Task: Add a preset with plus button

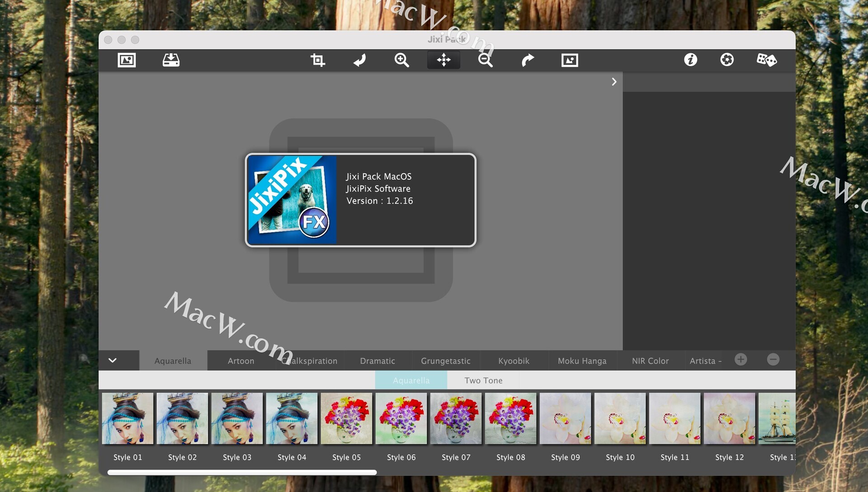Action: [x=741, y=360]
